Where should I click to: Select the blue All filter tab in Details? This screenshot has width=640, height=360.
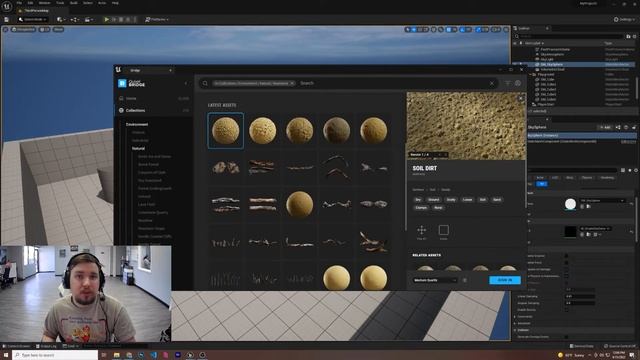542,184
